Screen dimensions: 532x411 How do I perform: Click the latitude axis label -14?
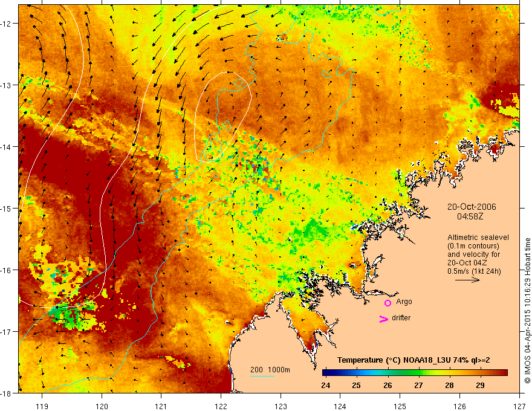[6, 147]
